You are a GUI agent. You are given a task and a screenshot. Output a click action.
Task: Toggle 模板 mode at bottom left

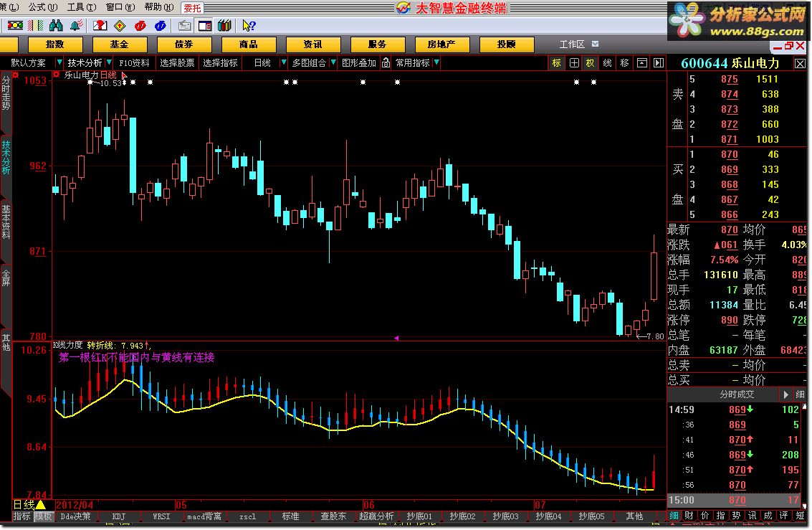pos(43,516)
